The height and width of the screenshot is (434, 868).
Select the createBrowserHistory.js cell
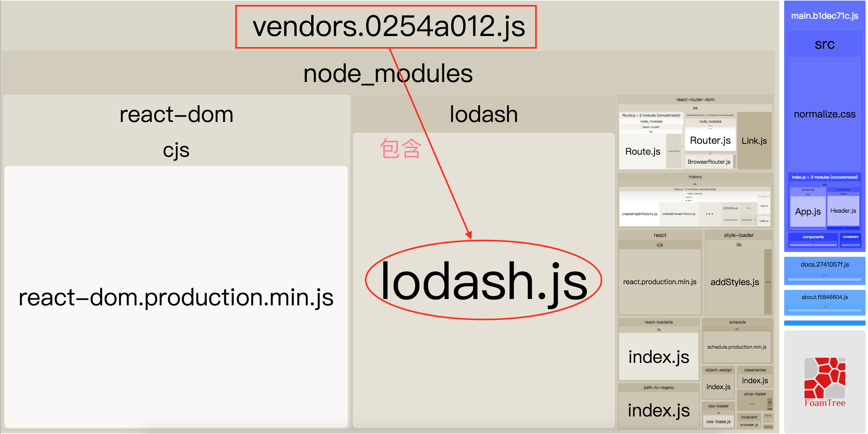coord(679,214)
